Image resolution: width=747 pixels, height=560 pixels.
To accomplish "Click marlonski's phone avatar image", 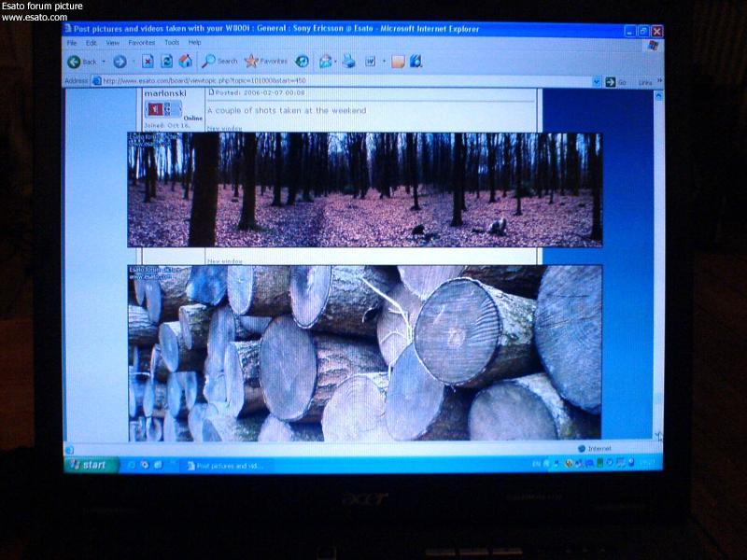I will pos(162,109).
